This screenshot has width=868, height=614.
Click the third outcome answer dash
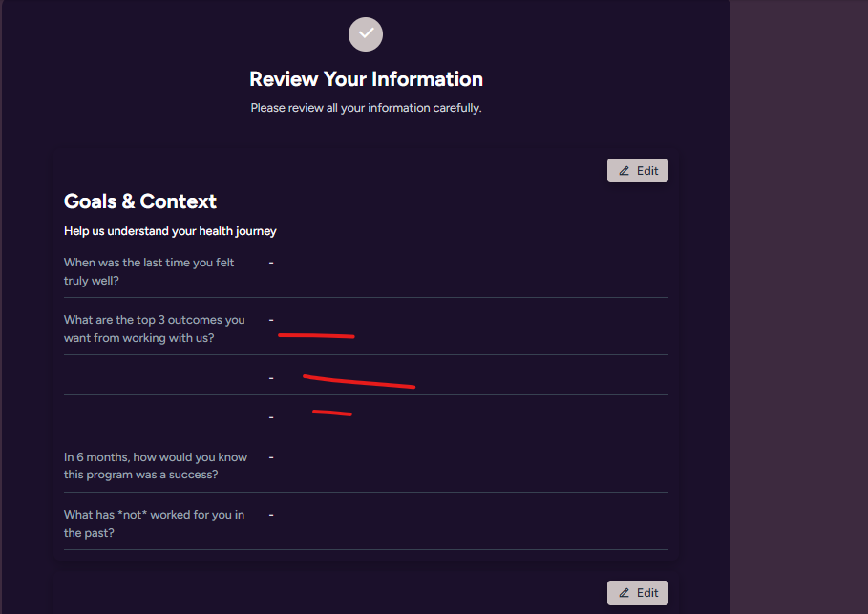tap(271, 417)
